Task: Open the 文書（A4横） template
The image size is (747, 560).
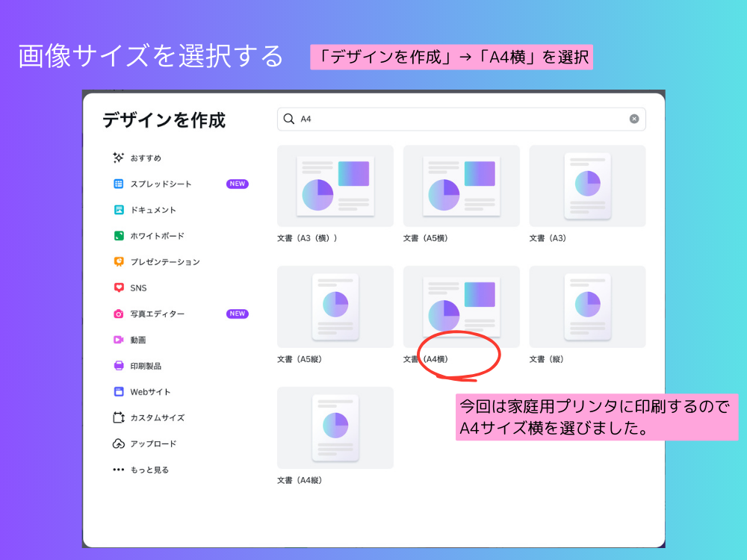Action: pyautogui.click(x=461, y=306)
